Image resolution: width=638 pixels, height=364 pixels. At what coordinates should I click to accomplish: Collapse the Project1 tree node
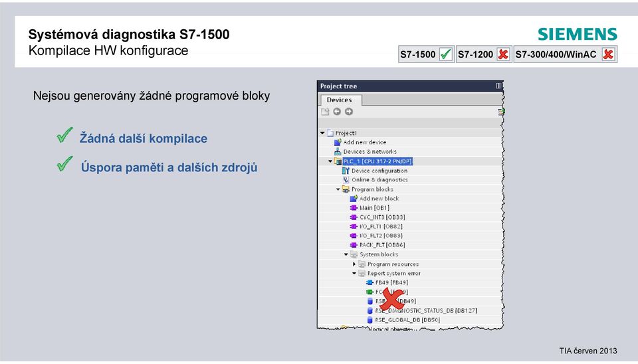click(x=323, y=133)
